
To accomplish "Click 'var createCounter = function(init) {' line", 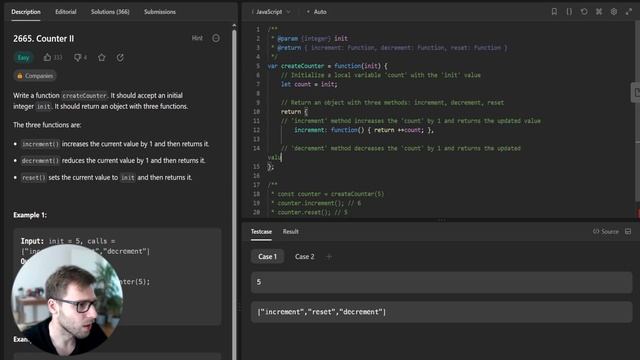I will pyautogui.click(x=327, y=66).
